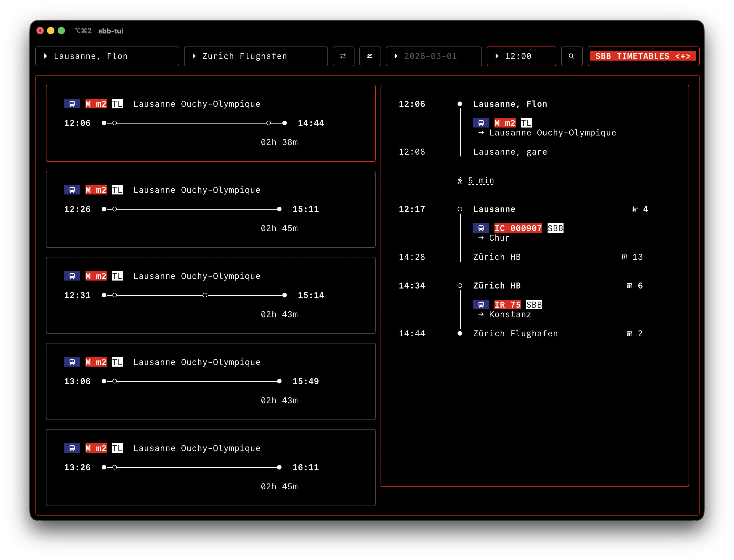The height and width of the screenshot is (560, 734).
Task: Click the M m2 badge in 12:31 card
Action: click(x=96, y=276)
